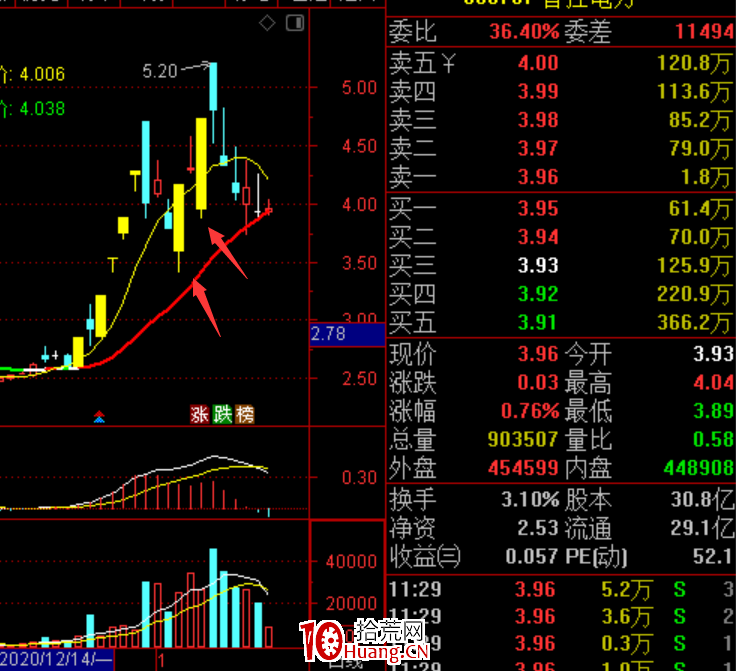This screenshot has height=671, width=736.
Task: Click the 买三 volume 125.9万
Action: pyautogui.click(x=695, y=266)
